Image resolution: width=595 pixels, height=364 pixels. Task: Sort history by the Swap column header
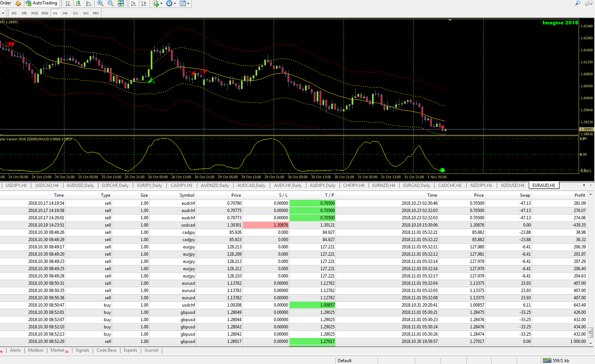point(525,195)
